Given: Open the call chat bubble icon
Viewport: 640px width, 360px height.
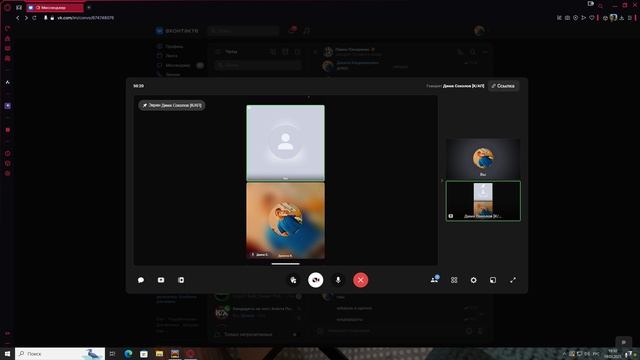Looking at the screenshot, I should [141, 280].
